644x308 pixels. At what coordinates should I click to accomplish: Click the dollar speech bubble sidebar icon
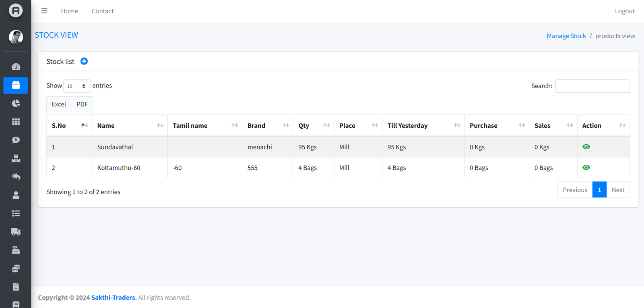[16, 140]
